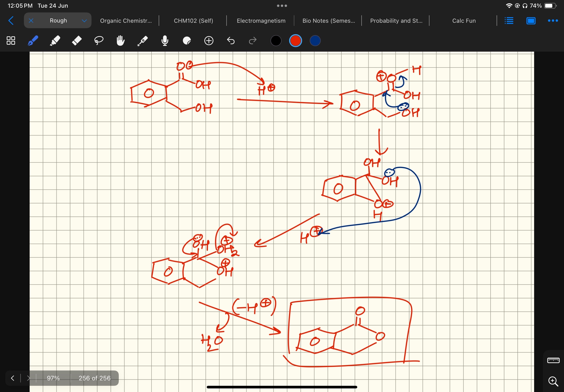Tap the Wi-Fi status icon

pos(509,6)
